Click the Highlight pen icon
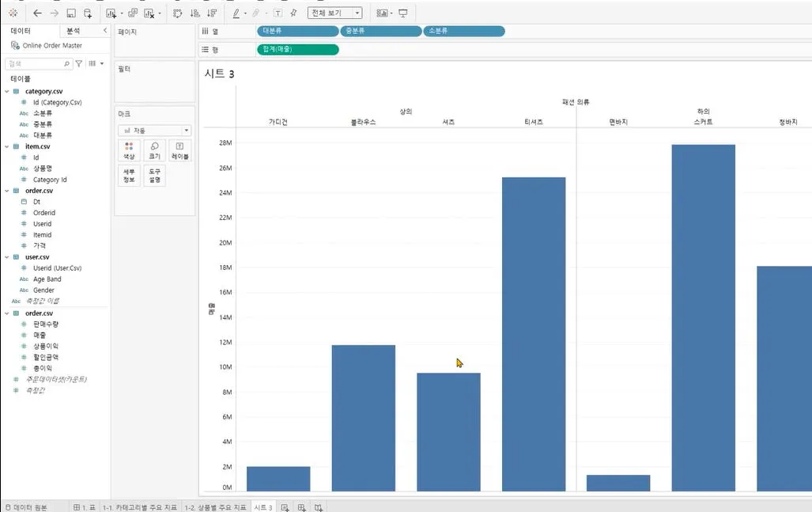The height and width of the screenshot is (512, 812). 236,13
